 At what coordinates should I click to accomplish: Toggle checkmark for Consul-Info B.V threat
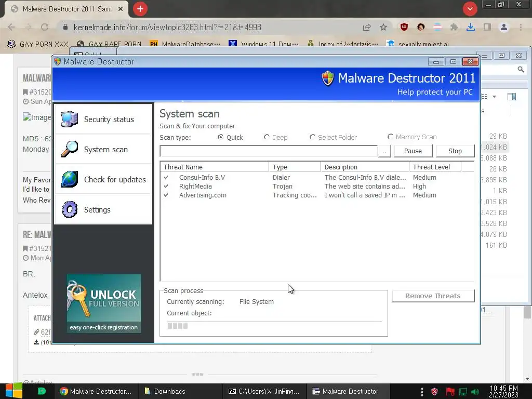[166, 177]
